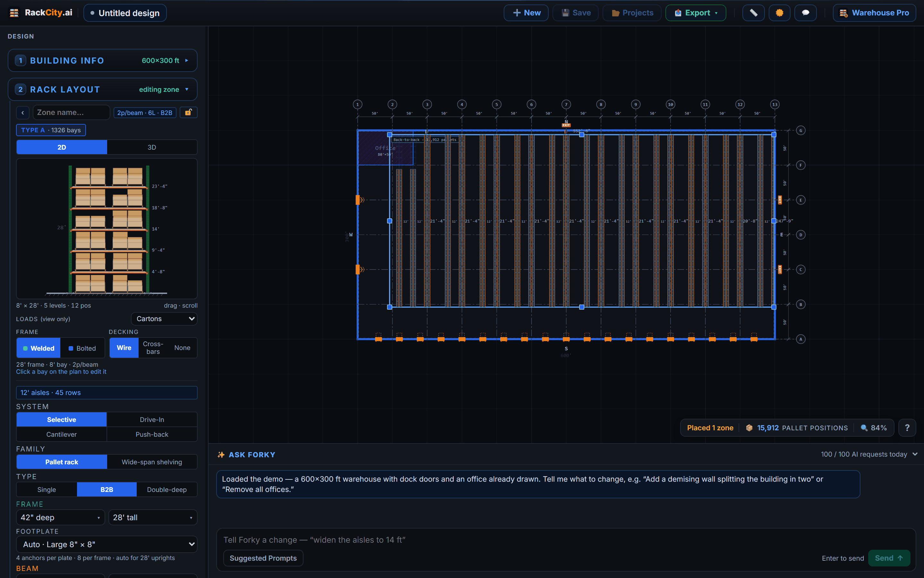
Task: Choose Drive-In system
Action: [152, 419]
